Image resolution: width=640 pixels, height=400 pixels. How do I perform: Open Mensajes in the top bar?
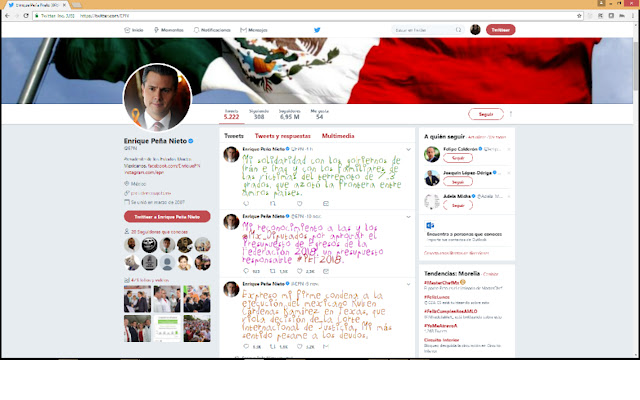click(254, 30)
